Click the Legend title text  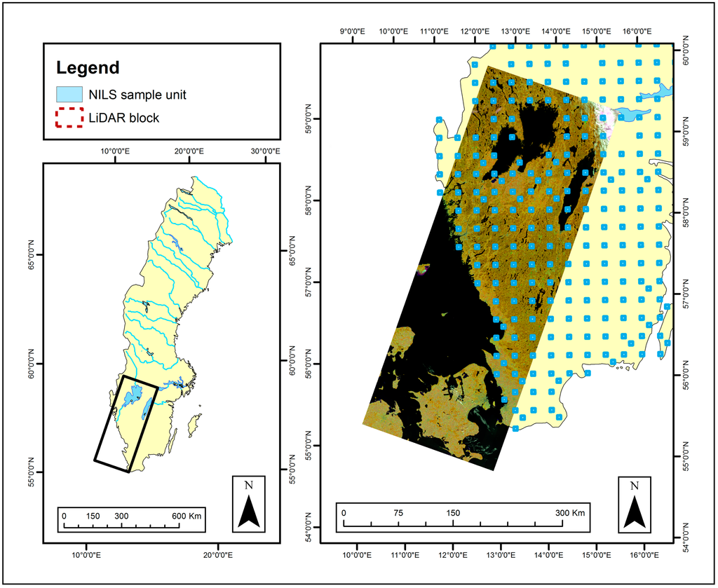tap(88, 68)
